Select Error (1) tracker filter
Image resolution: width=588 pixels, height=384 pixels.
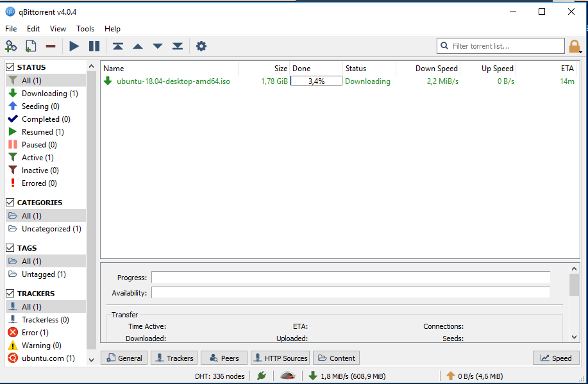pyautogui.click(x=46, y=332)
